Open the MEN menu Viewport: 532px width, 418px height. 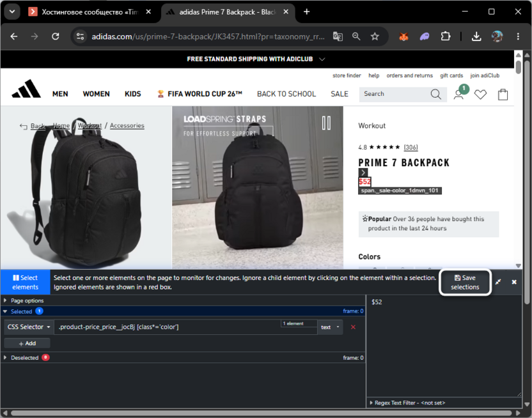coord(60,94)
